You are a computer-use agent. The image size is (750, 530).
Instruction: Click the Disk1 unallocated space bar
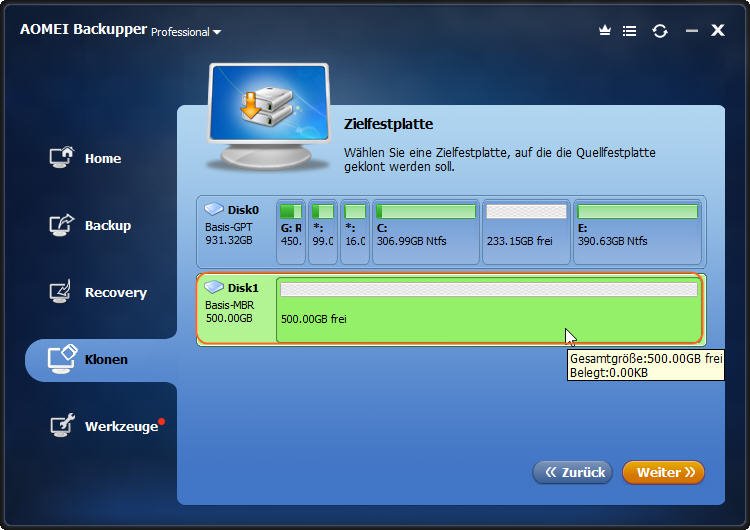pos(488,289)
